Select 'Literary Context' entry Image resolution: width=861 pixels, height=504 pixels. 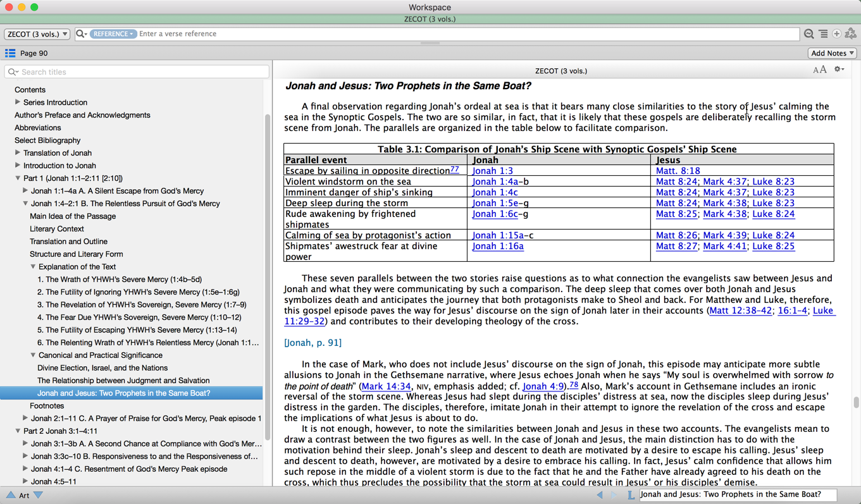[x=57, y=229]
